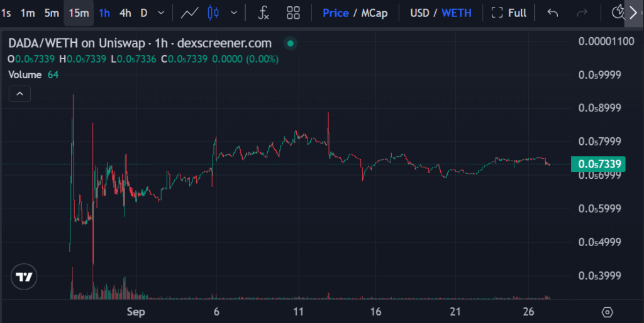
Task: Click the undo arrow
Action: coord(553,13)
